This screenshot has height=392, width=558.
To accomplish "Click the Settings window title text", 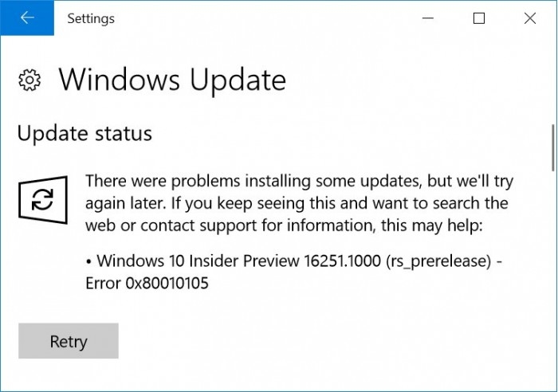I will (91, 18).
